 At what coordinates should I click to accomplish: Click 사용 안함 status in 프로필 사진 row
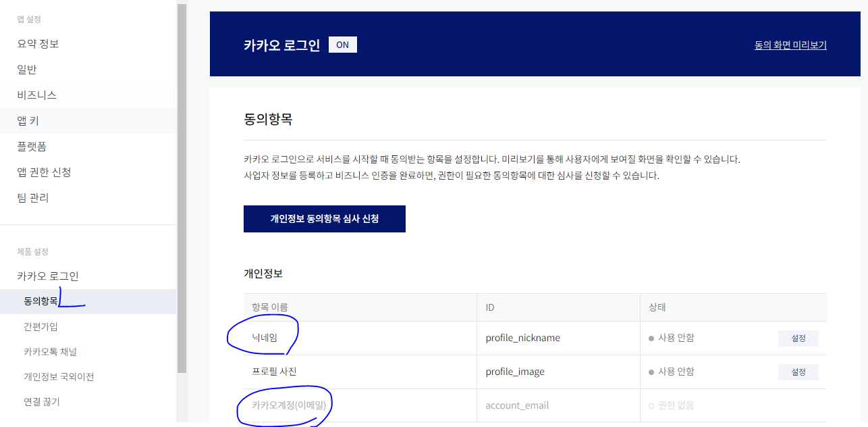pyautogui.click(x=671, y=372)
